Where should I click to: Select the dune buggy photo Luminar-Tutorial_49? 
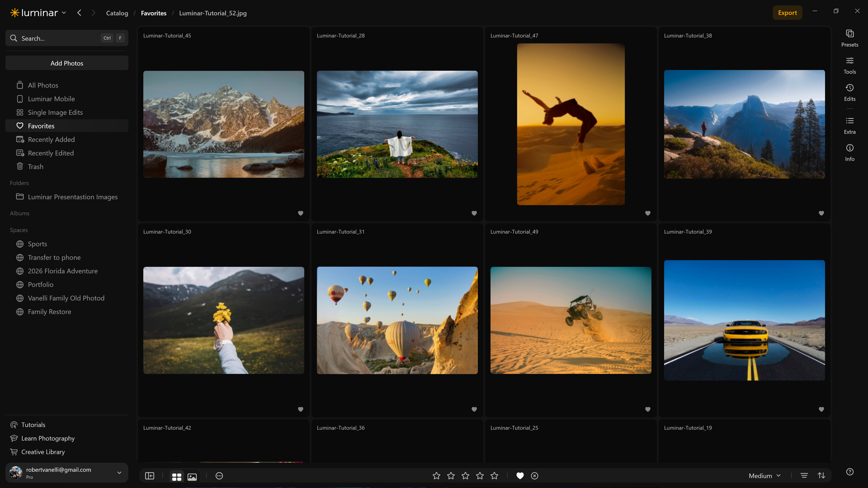click(x=571, y=320)
